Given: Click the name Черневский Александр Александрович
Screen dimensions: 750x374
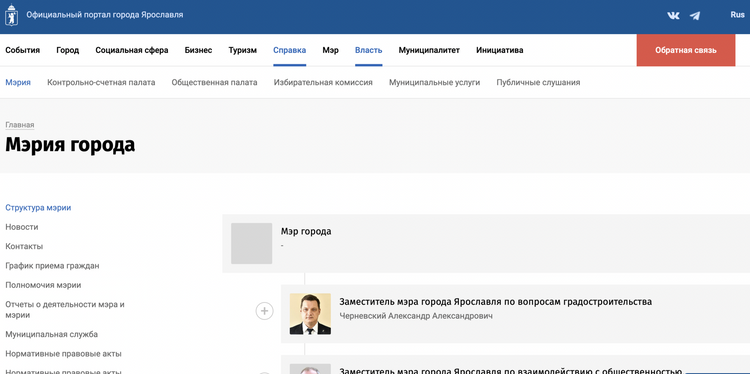Looking at the screenshot, I should click(x=416, y=316).
